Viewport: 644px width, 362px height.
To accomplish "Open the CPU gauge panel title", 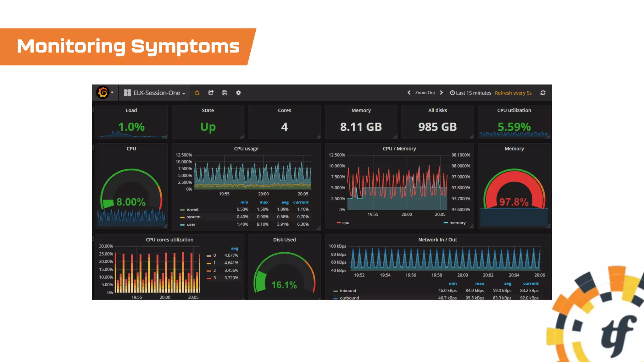I will [x=131, y=149].
